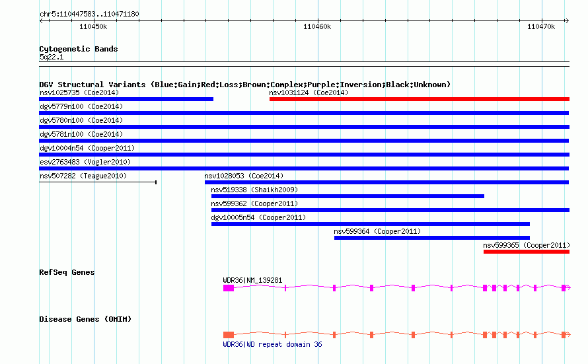
Task: Select the nsv599365 (Cooper2011) red bar
Action: click(527, 252)
